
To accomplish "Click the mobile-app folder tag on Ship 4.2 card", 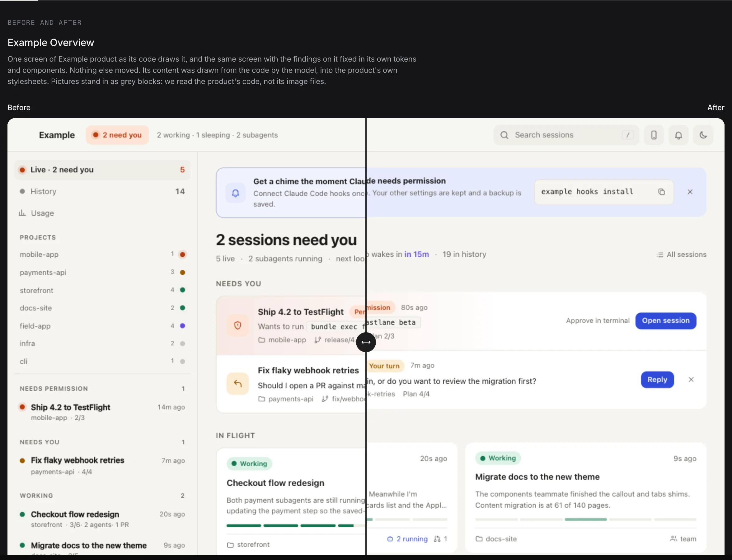I will point(282,340).
